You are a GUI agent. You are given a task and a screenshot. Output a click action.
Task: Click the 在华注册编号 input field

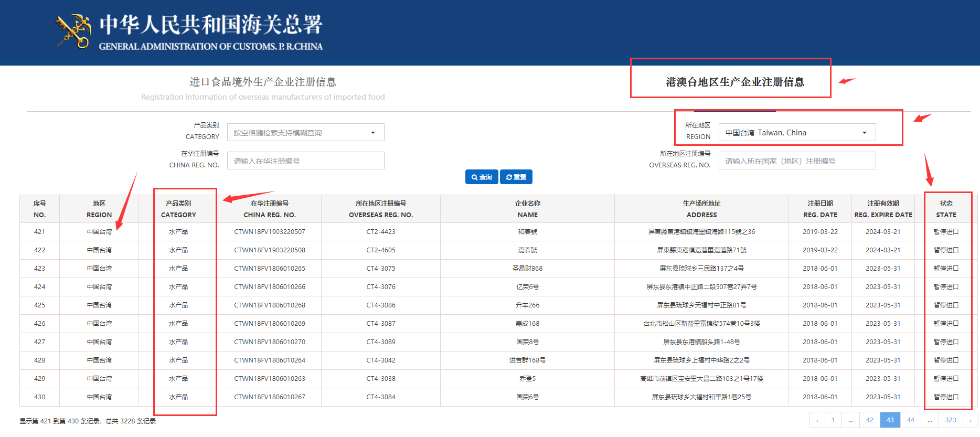(x=305, y=161)
